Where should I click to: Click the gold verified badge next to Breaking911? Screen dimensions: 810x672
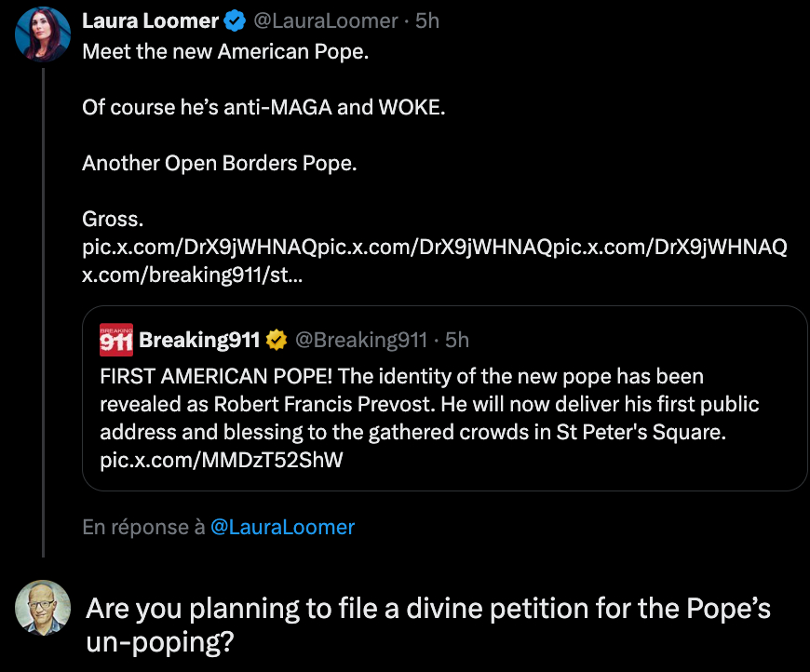(277, 341)
